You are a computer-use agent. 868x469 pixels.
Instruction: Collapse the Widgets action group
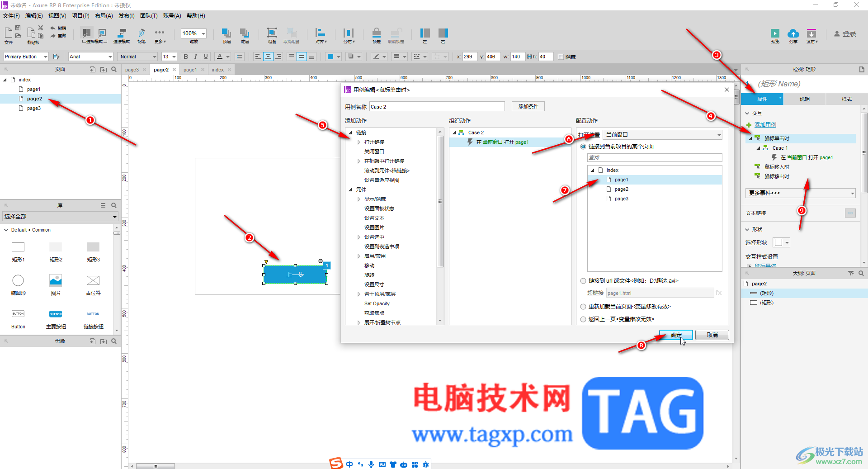[350, 189]
